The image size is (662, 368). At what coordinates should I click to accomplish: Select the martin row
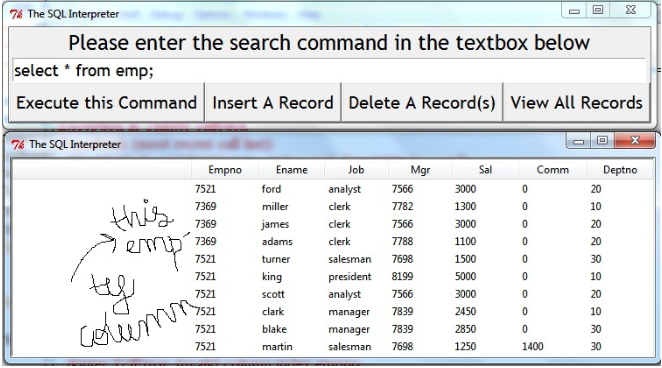point(333,346)
